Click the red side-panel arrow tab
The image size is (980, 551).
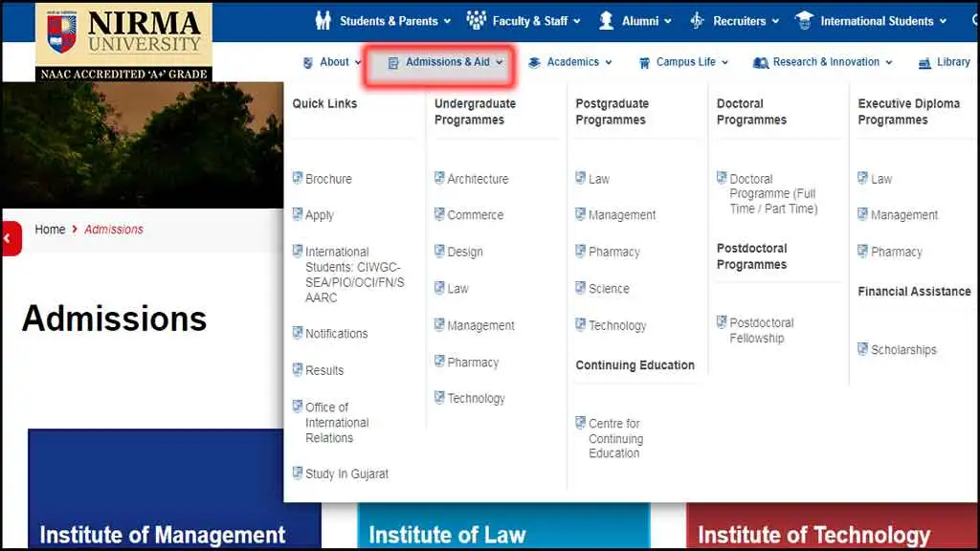point(11,238)
